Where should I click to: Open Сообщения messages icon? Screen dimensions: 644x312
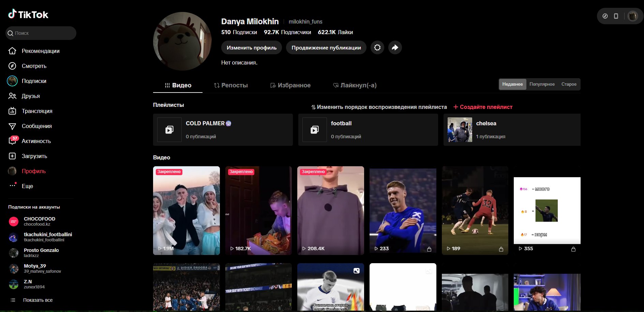click(x=12, y=126)
